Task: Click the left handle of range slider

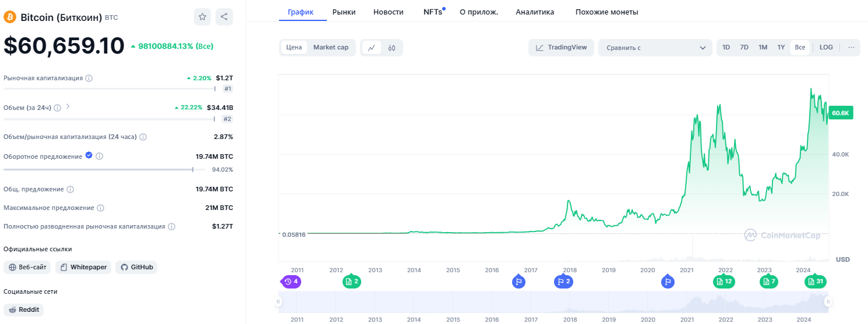Action: (x=278, y=301)
